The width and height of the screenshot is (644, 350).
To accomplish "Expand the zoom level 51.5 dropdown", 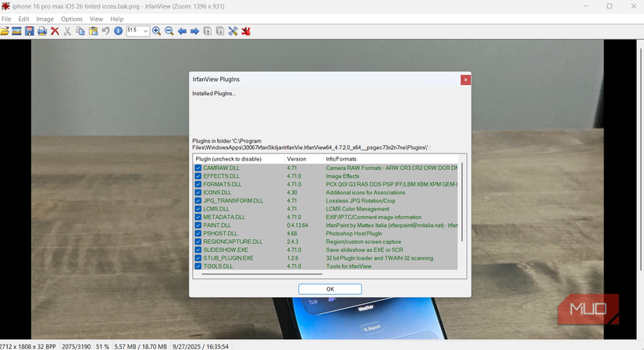I will 145,31.
